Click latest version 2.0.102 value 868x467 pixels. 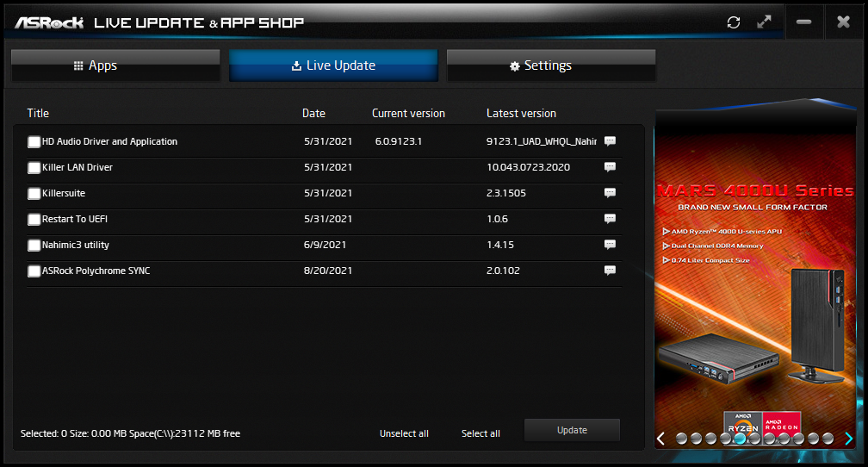[x=503, y=271]
